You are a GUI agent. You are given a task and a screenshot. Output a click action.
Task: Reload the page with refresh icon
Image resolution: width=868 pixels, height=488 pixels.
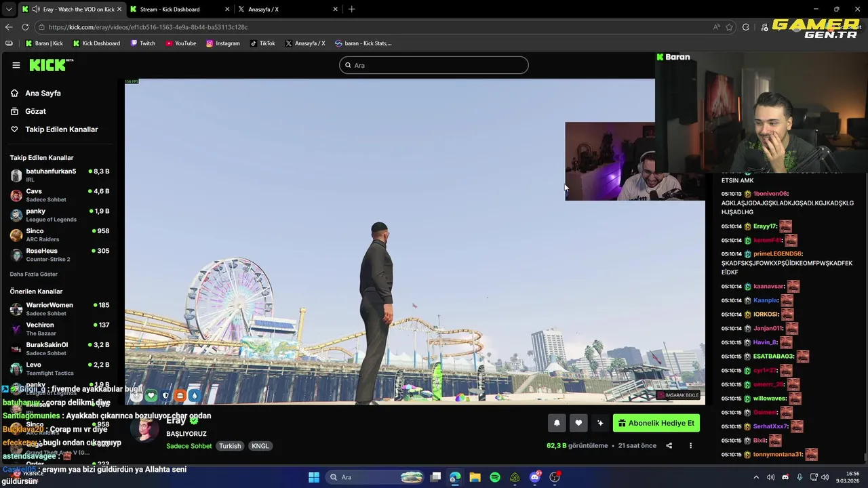click(25, 27)
